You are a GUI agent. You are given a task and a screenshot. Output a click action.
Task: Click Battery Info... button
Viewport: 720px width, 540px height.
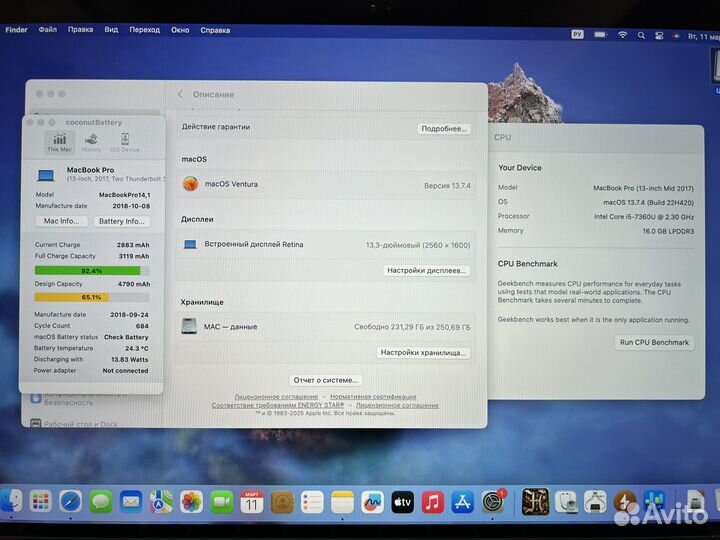click(122, 221)
